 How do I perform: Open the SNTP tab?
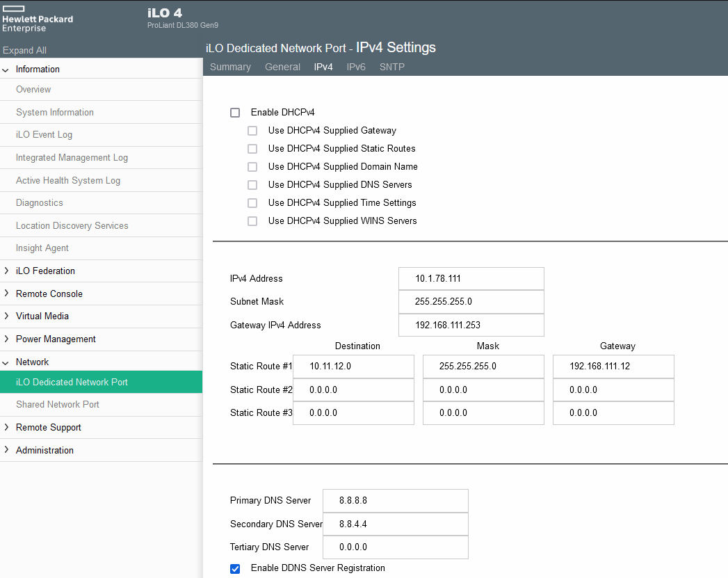(391, 67)
